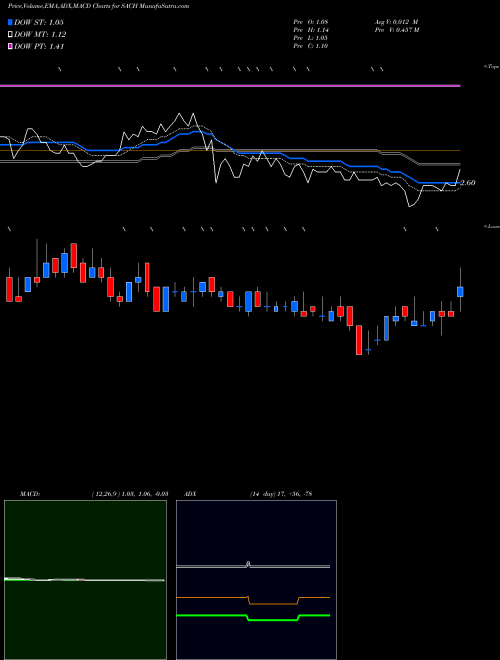Click the Pre O: 1.08 value
The width and height of the screenshot is (500, 660).
[x=311, y=22]
